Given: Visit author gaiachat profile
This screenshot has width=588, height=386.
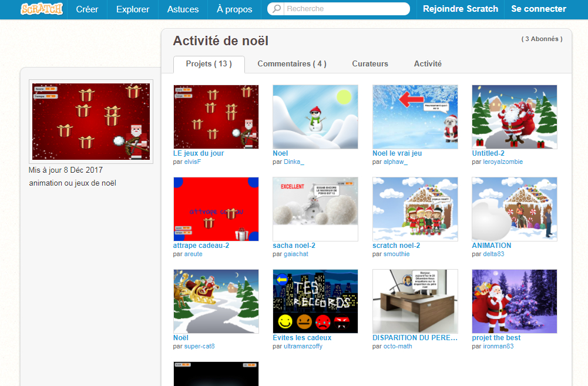Looking at the screenshot, I should (x=296, y=254).
